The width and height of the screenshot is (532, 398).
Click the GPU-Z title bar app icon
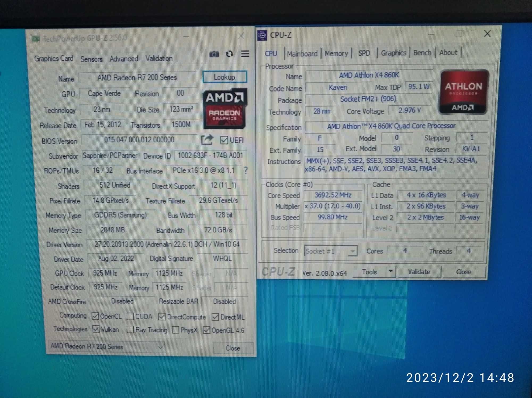coord(35,39)
